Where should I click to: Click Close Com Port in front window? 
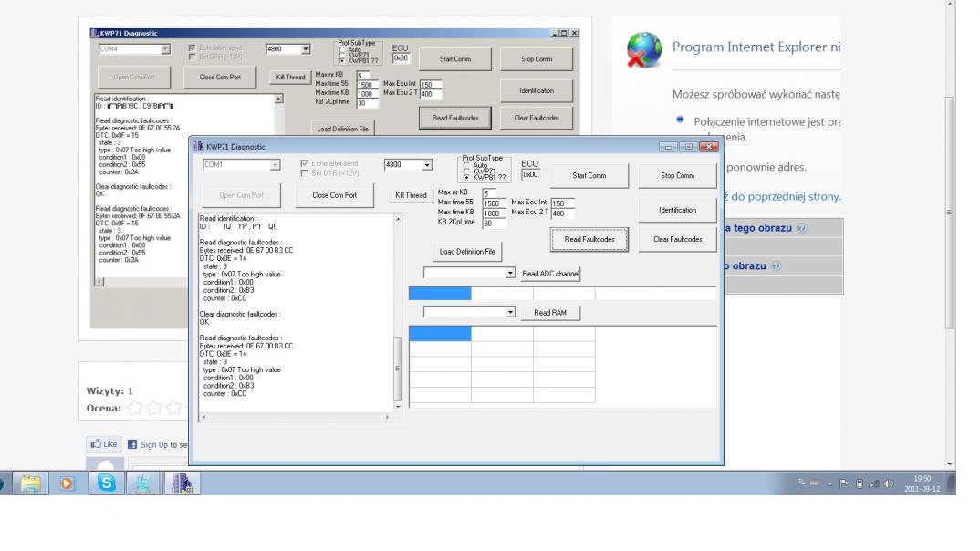point(334,195)
